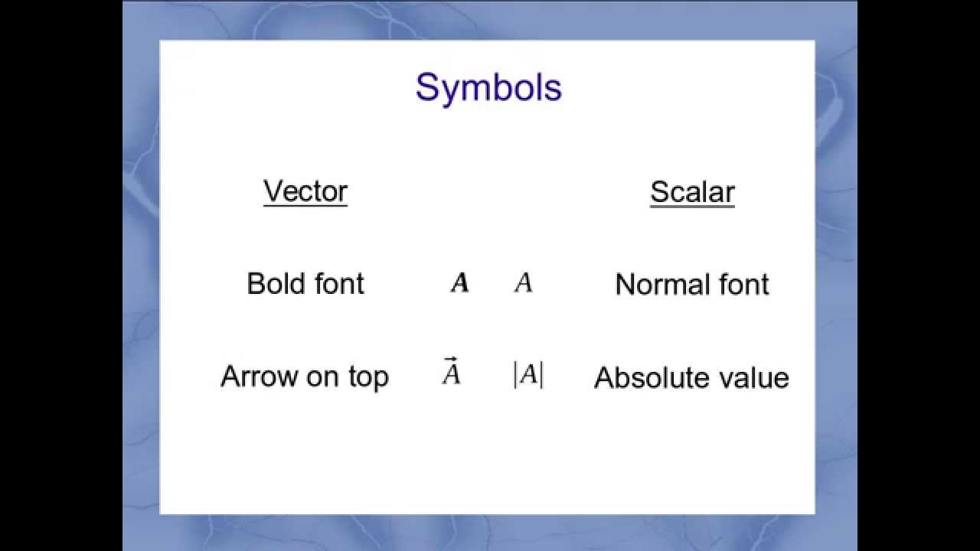Click the blue border left of the slide
The height and width of the screenshot is (551, 980).
click(141, 275)
